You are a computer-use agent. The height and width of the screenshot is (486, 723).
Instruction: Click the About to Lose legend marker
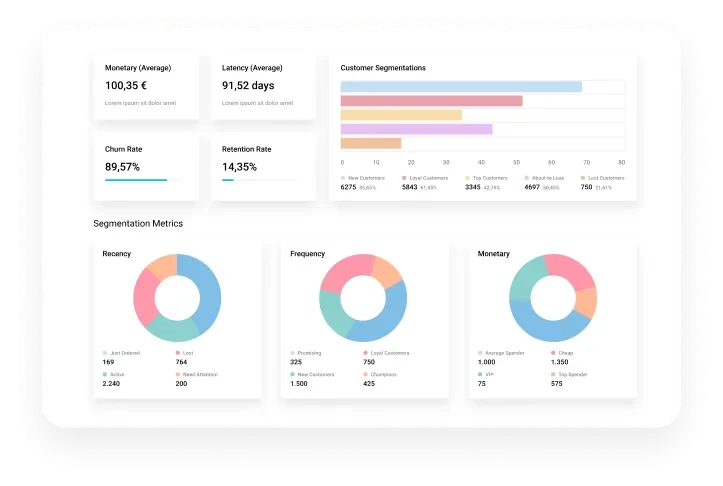point(526,178)
